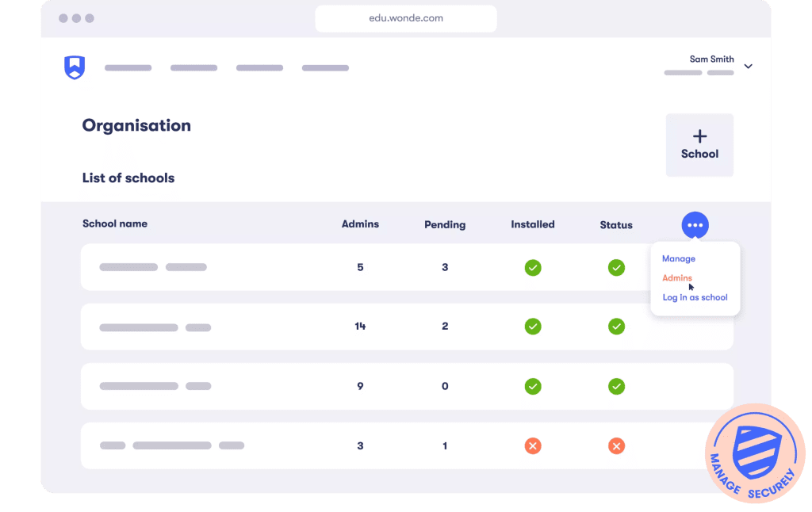Choose Admins in the popup menu

[677, 278]
